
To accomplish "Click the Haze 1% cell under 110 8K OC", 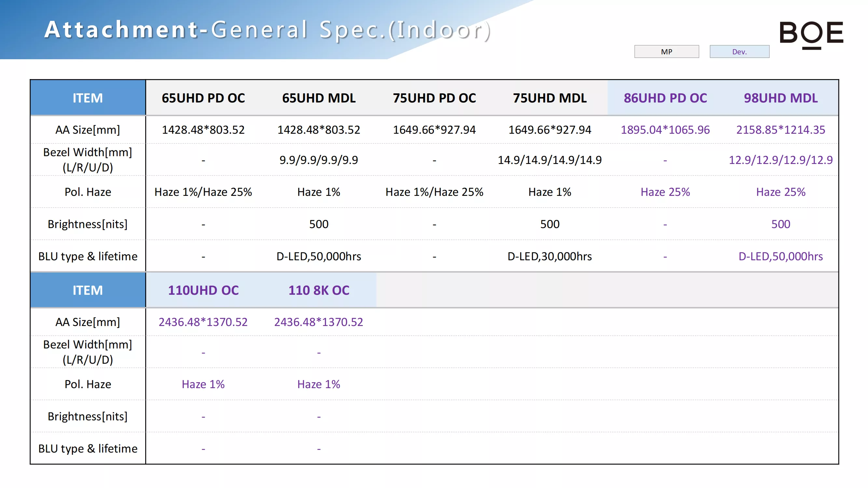I will pos(319,384).
